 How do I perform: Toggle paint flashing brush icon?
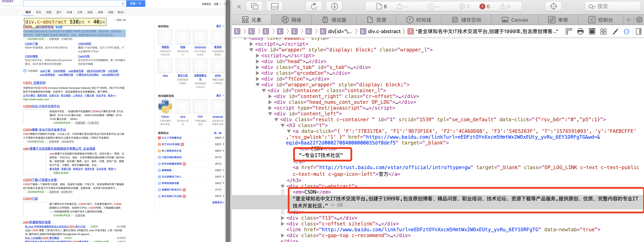tap(615, 31)
